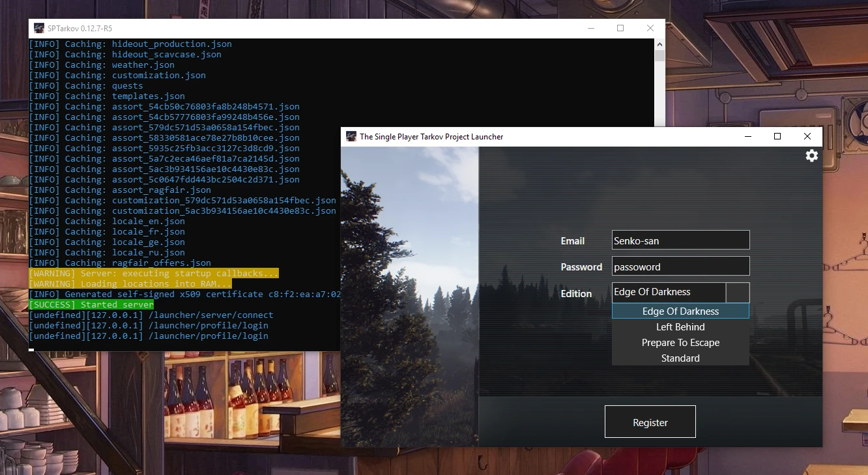This screenshot has width=868, height=475.
Task: Click the 'Caching: quests' console line
Action: tap(86, 85)
